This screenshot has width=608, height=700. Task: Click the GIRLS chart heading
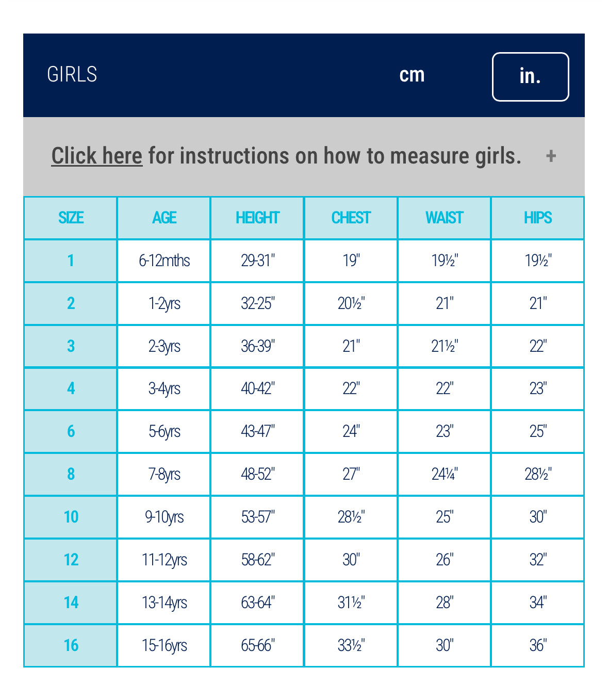tap(72, 75)
